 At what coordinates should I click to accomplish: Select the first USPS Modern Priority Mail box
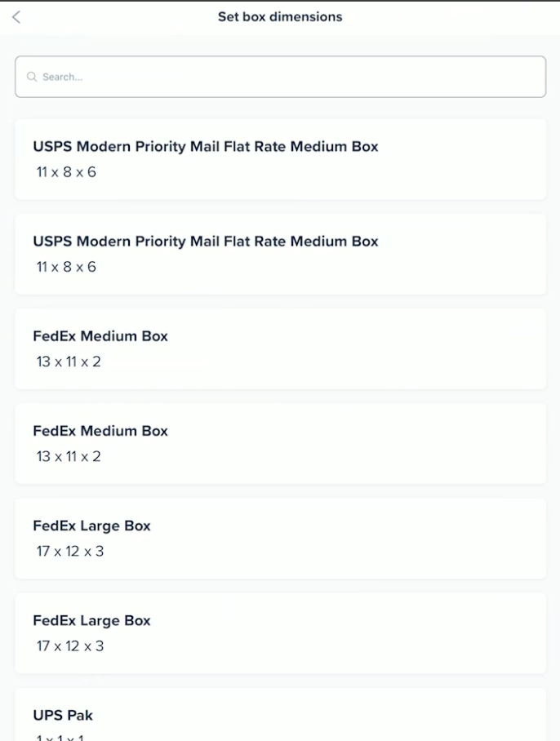click(x=205, y=147)
